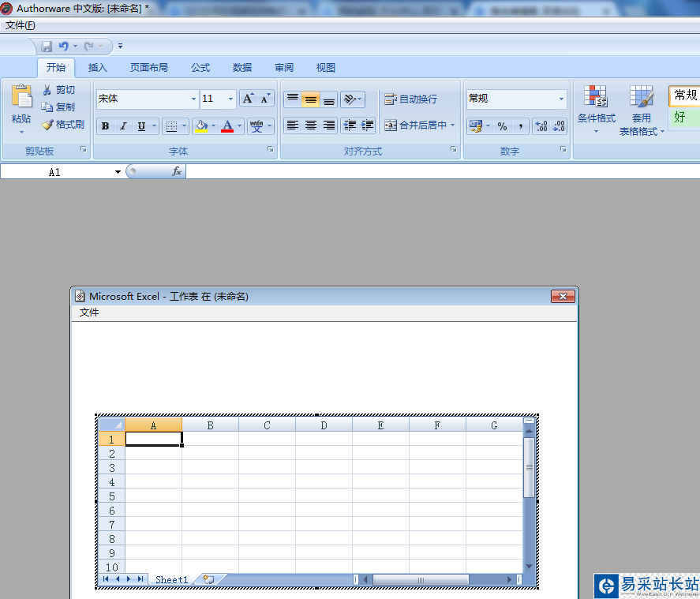700x599 pixels.
Task: Open the 文件 menu in Excel window
Action: click(89, 313)
